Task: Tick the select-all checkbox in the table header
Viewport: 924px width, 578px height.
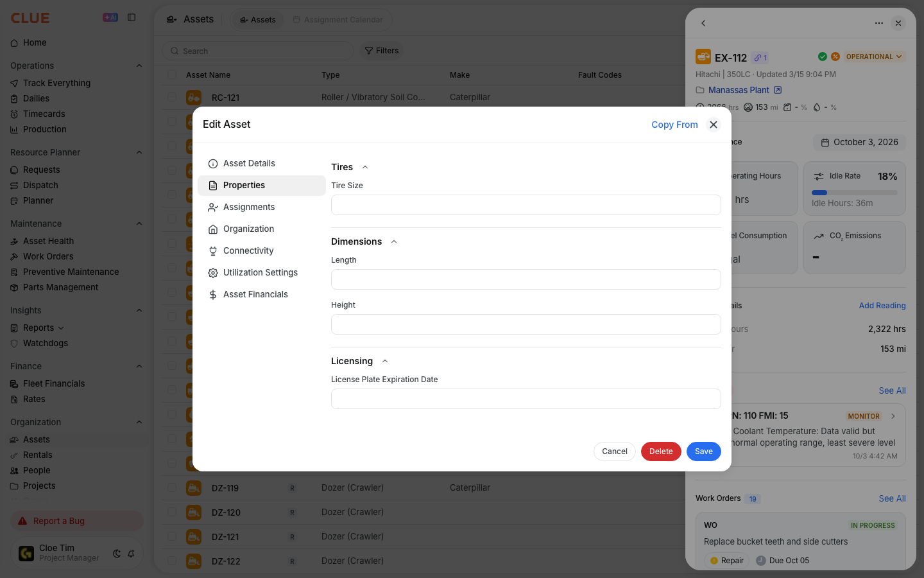Action: 172,74
